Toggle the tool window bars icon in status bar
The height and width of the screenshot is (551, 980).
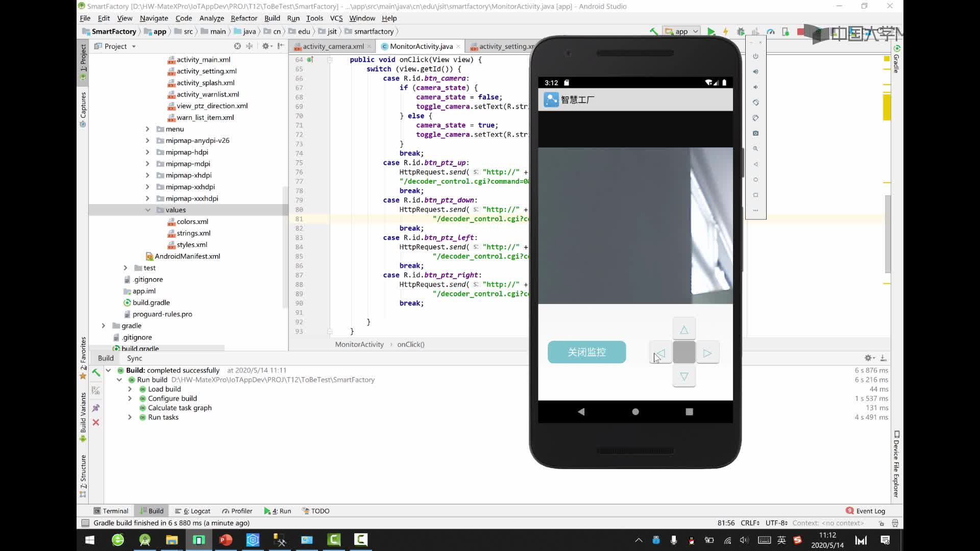click(85, 523)
